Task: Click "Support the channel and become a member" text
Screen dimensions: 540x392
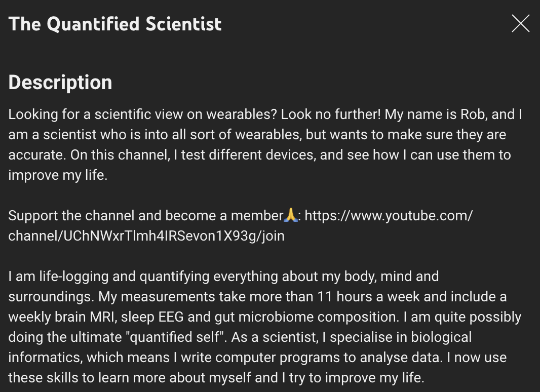Action: tap(145, 216)
